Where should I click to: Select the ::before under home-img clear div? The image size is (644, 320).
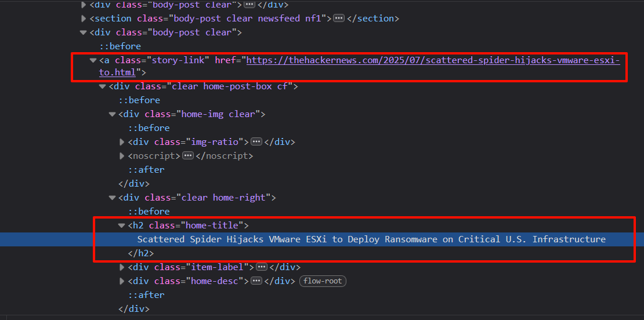coord(149,128)
